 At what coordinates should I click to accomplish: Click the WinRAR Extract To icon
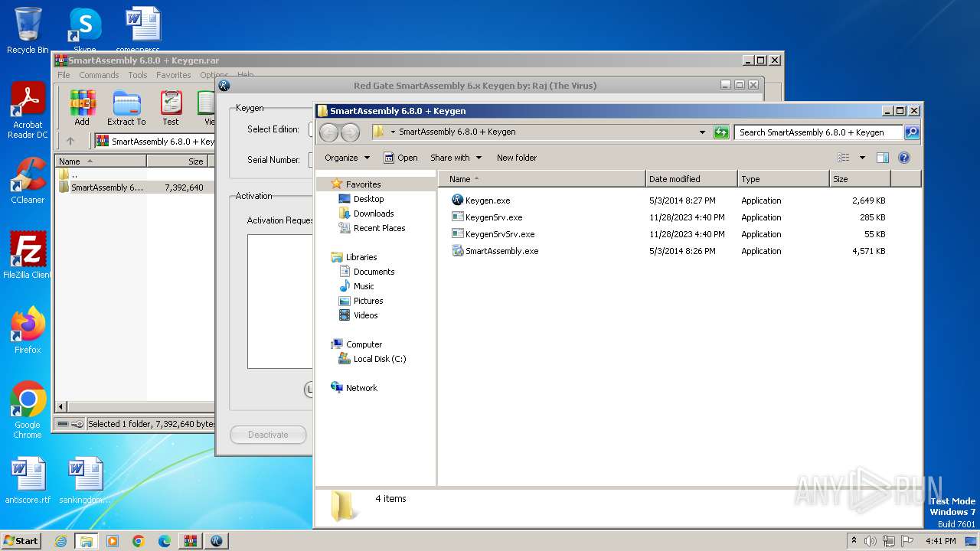(x=126, y=108)
